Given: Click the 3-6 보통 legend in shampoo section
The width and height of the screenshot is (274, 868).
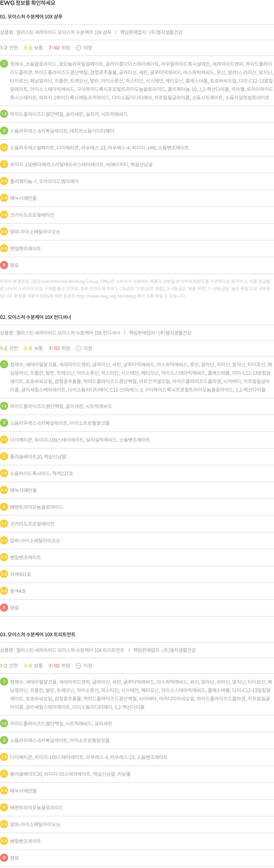Looking at the screenshot, I should click(x=33, y=48).
